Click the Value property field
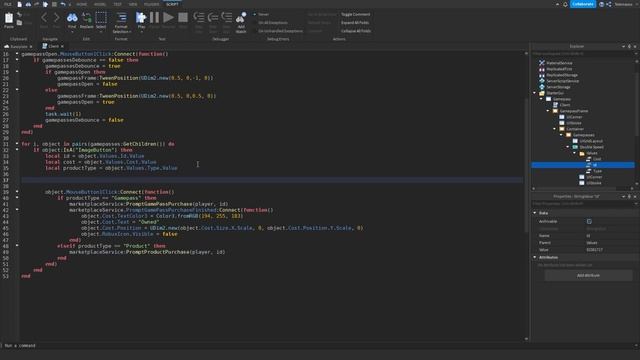Viewport: 640px width, 360px height. [609, 249]
